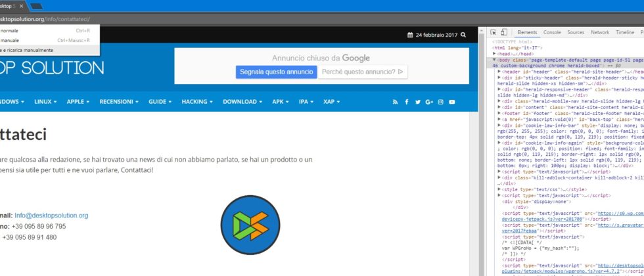
Task: Open the LINUX navigation dropdown
Action: pyautogui.click(x=45, y=101)
